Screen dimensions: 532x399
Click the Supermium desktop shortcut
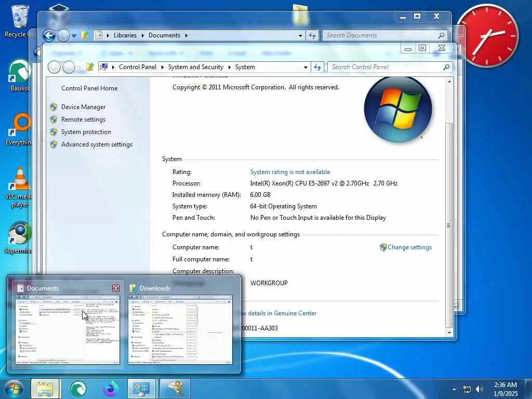(x=19, y=237)
